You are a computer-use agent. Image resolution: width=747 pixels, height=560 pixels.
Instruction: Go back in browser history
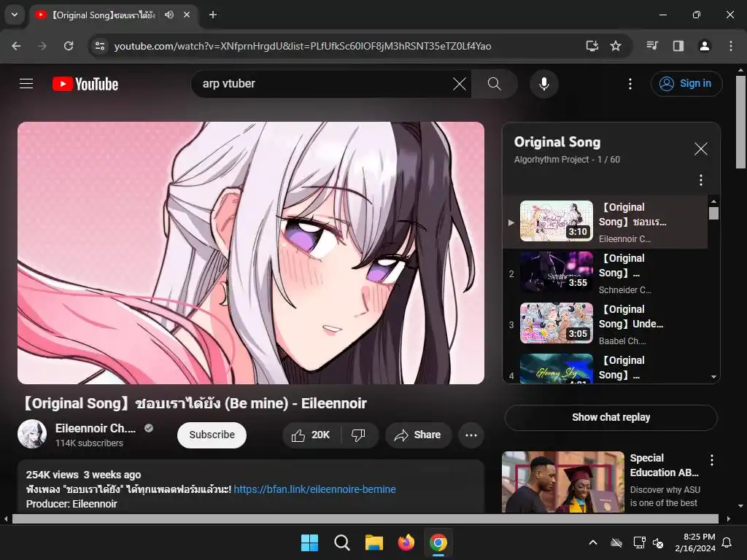[16, 46]
